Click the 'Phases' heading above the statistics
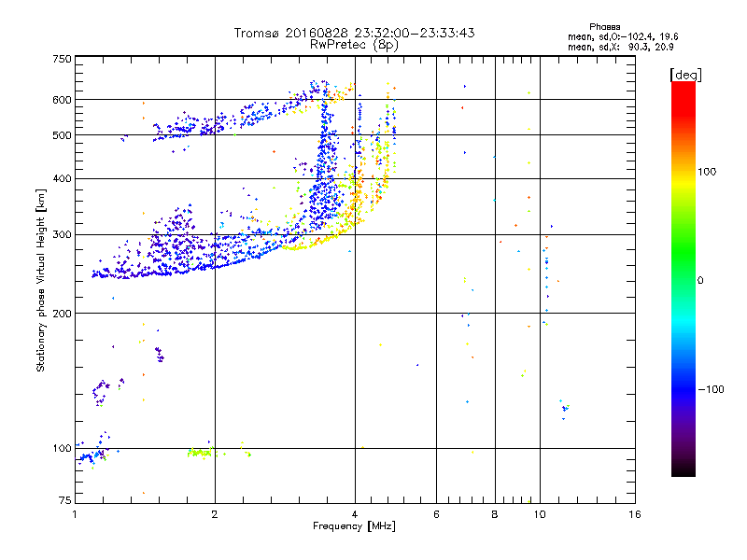Image resolution: width=747 pixels, height=560 pixels. (604, 27)
